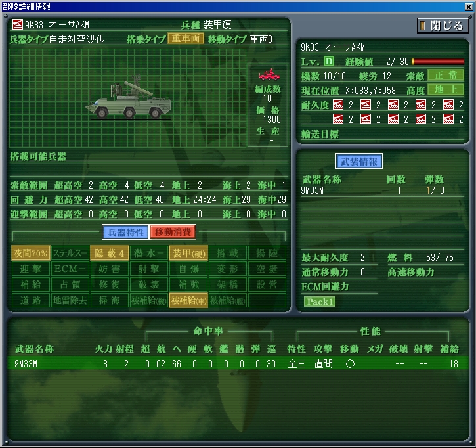
Task: Close the 部隊詳細情報 window with the X
Action: [x=469, y=7]
